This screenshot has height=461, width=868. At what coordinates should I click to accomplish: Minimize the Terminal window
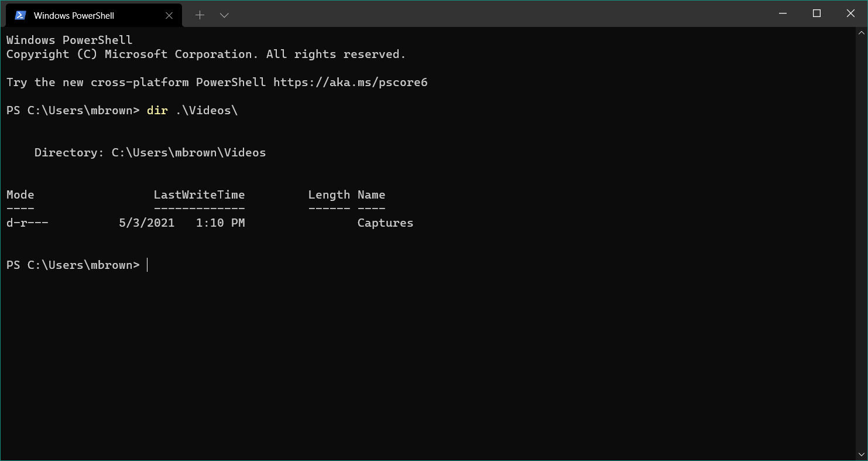tap(783, 13)
